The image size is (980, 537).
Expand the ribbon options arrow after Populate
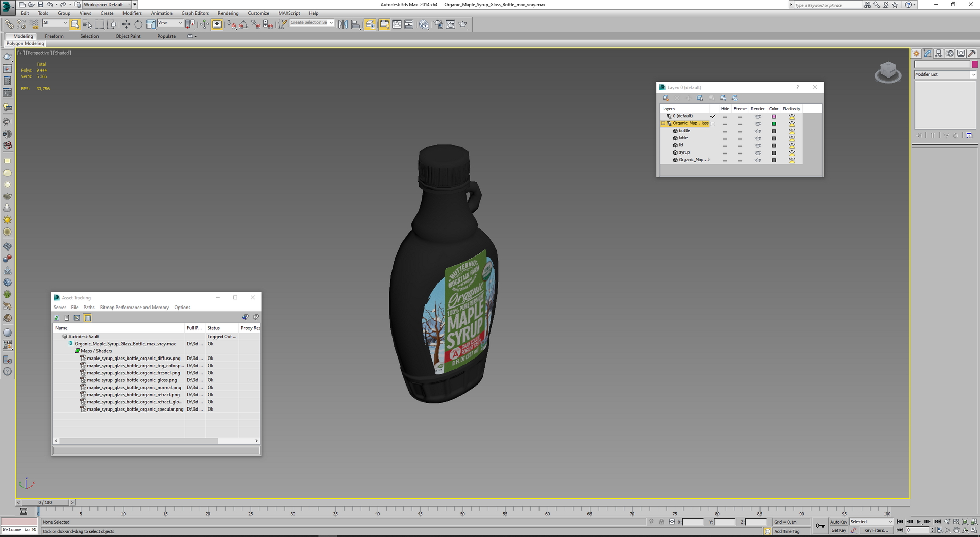point(192,36)
